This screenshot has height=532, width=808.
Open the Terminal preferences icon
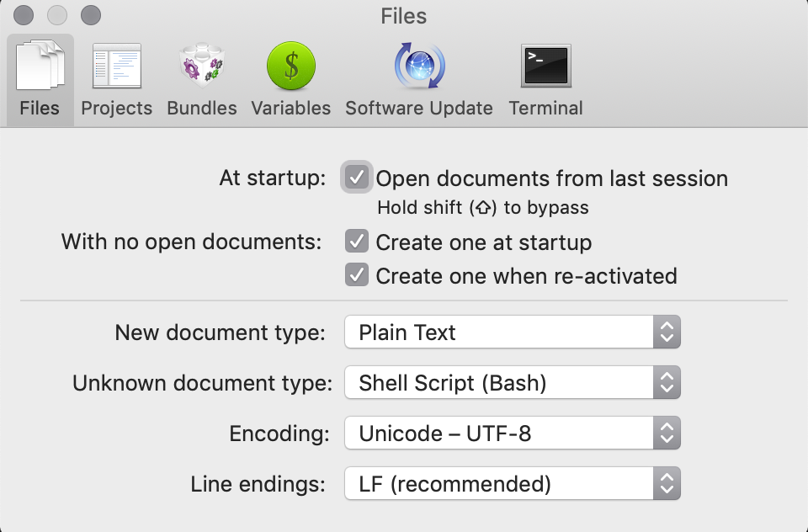coord(545,66)
